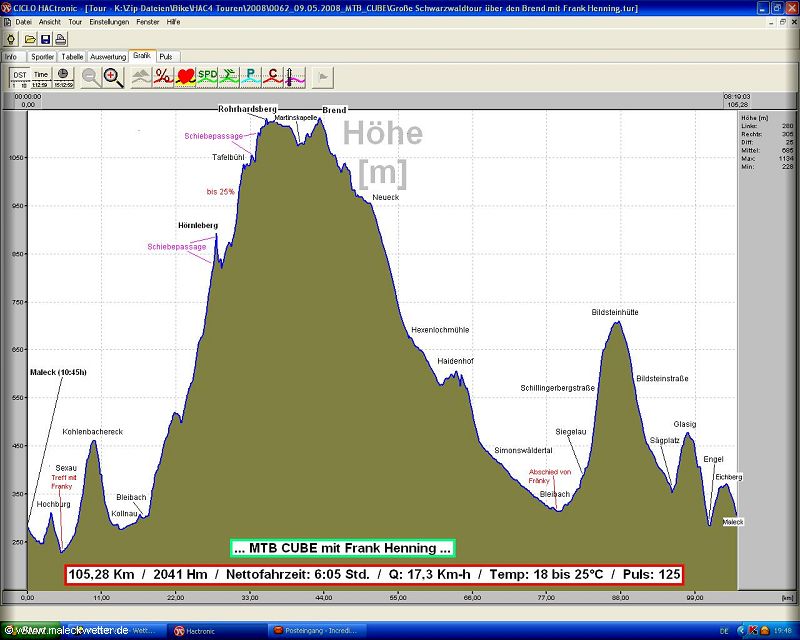Expand the Ansicht menu
This screenshot has height=640, width=800.
click(50, 21)
